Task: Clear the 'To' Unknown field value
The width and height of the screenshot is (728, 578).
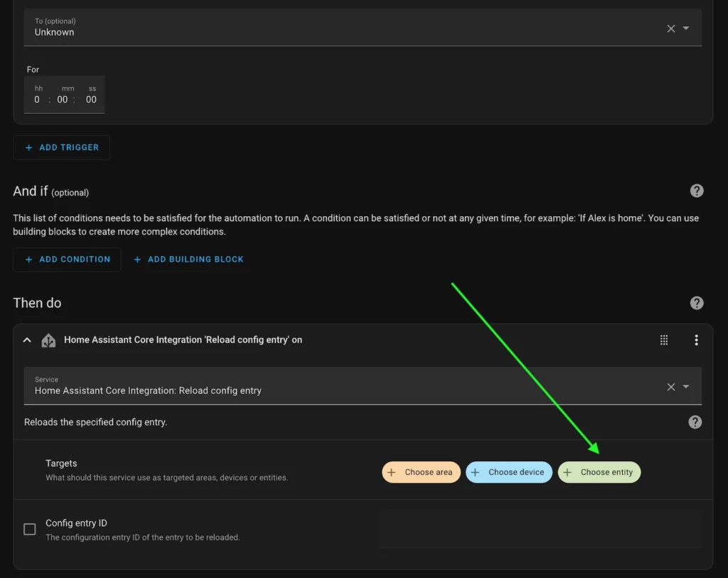Action: click(x=670, y=28)
